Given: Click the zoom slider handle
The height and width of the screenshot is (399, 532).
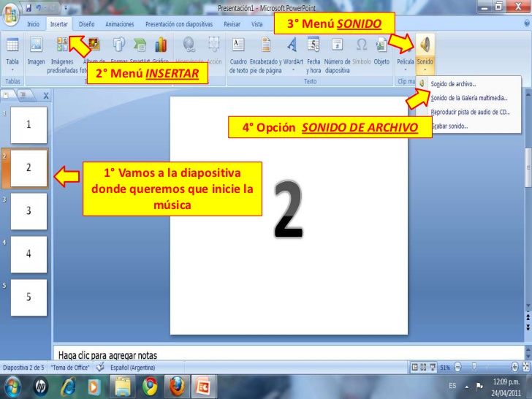Looking at the screenshot, I should [x=474, y=366].
